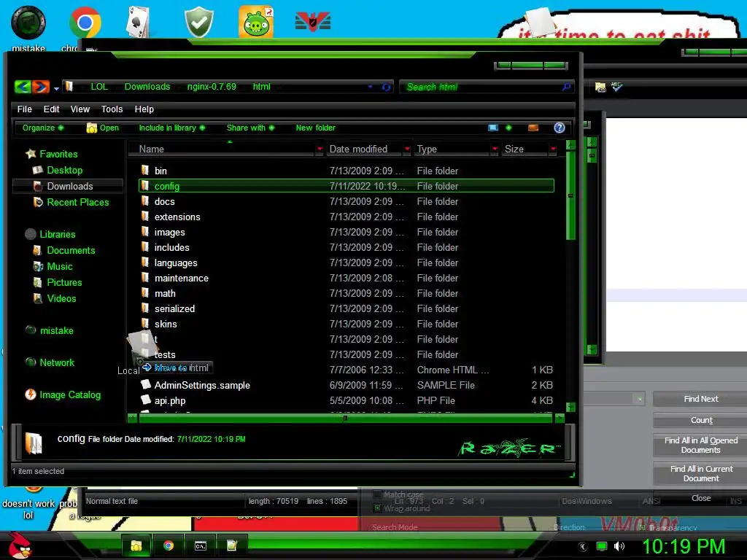The height and width of the screenshot is (560, 747).
Task: Open the Help menu
Action: 144,109
